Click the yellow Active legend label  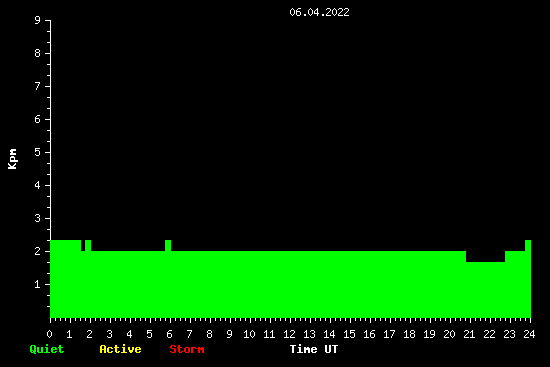120,349
